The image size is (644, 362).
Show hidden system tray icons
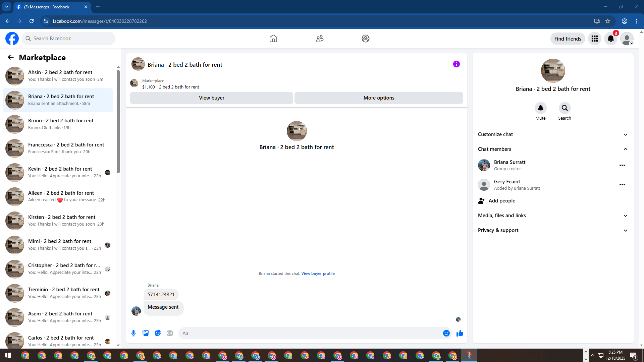(x=593, y=355)
